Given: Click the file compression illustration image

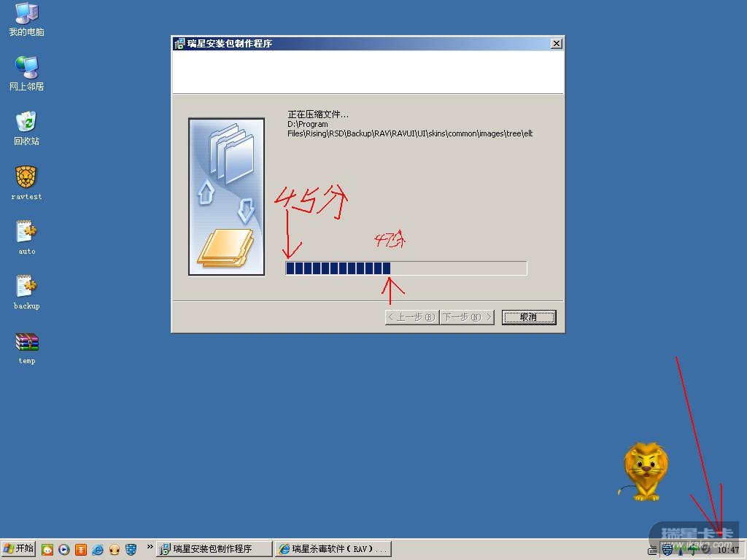Looking at the screenshot, I should click(226, 197).
